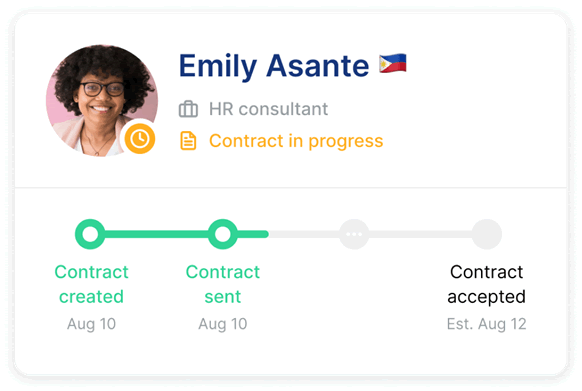Screen dimensions: 582x391
Task: Click the orange contract document icon
Action: [188, 141]
